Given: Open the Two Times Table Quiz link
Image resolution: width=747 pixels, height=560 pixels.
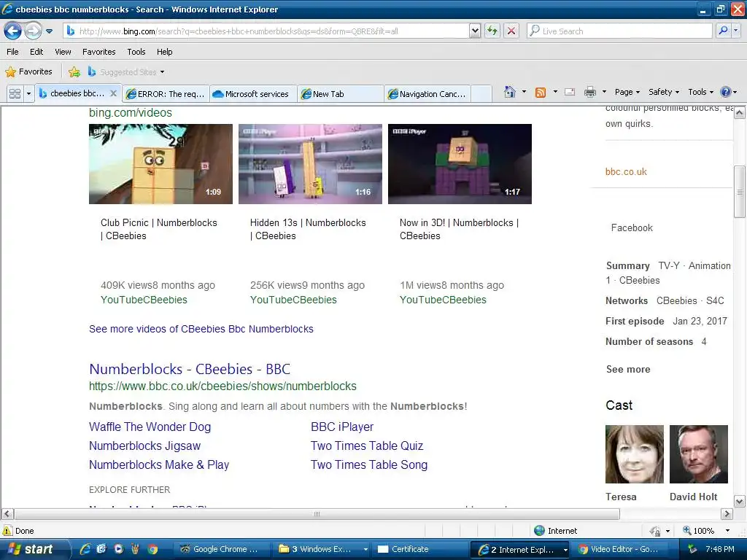Looking at the screenshot, I should click(x=367, y=446).
